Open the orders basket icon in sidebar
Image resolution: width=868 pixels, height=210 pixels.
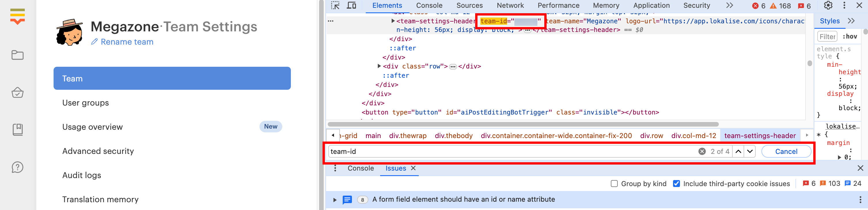[18, 92]
